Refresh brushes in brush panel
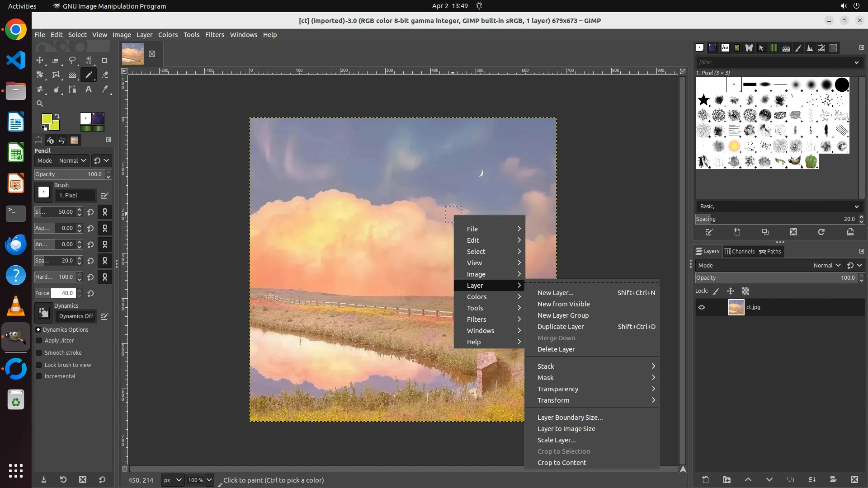 click(x=821, y=232)
